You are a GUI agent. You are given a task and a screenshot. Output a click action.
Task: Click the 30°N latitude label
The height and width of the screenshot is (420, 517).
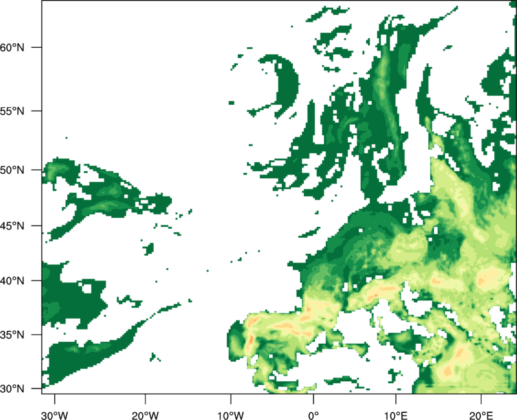coord(12,389)
